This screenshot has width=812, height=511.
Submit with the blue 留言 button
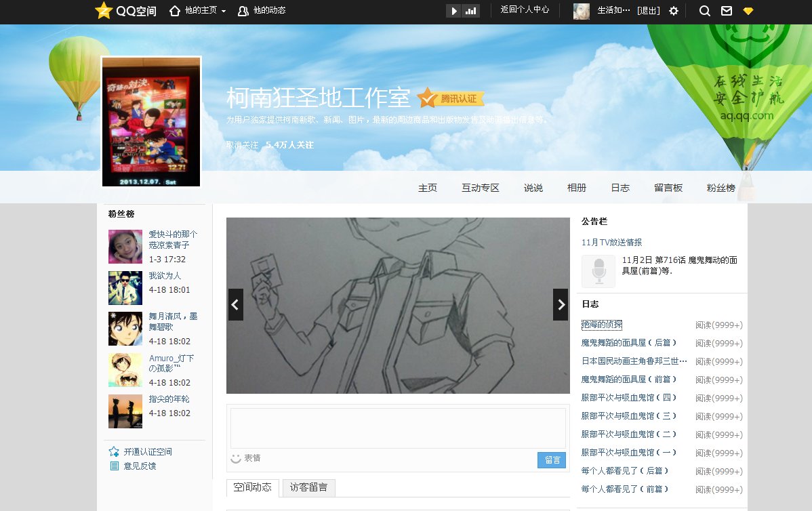[x=552, y=460]
